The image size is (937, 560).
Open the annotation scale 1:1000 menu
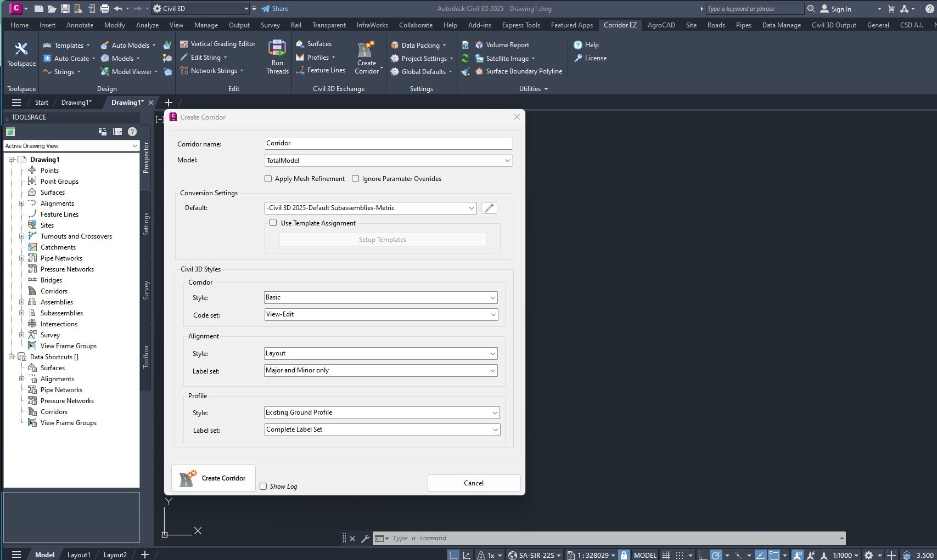click(845, 555)
